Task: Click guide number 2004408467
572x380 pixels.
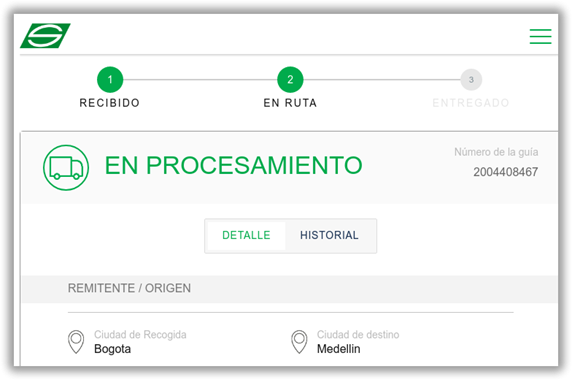Action: 506,172
